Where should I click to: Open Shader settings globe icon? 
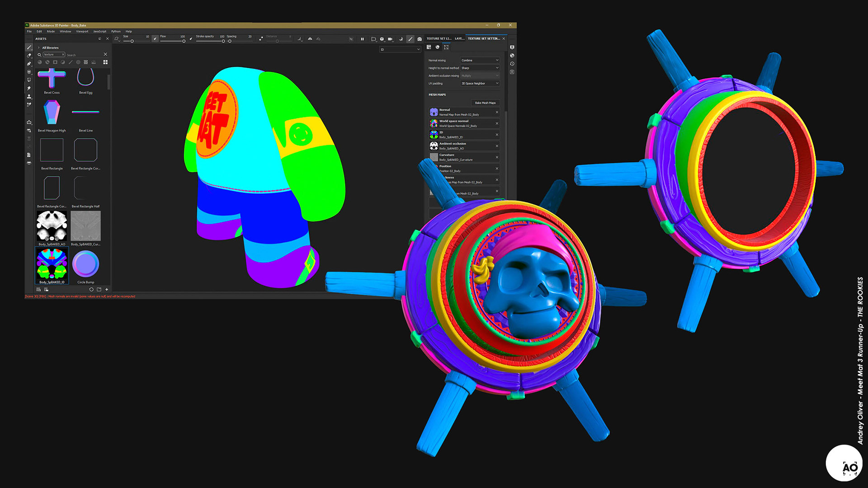click(512, 56)
